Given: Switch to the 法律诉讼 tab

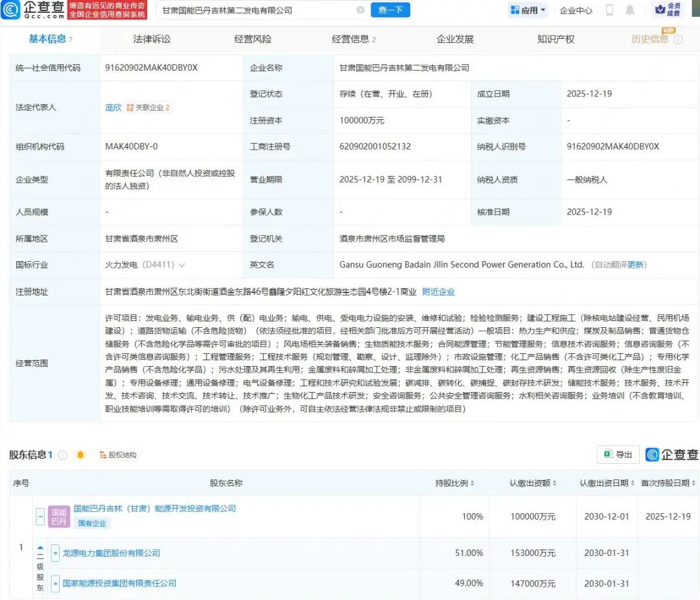Looking at the screenshot, I should (152, 39).
